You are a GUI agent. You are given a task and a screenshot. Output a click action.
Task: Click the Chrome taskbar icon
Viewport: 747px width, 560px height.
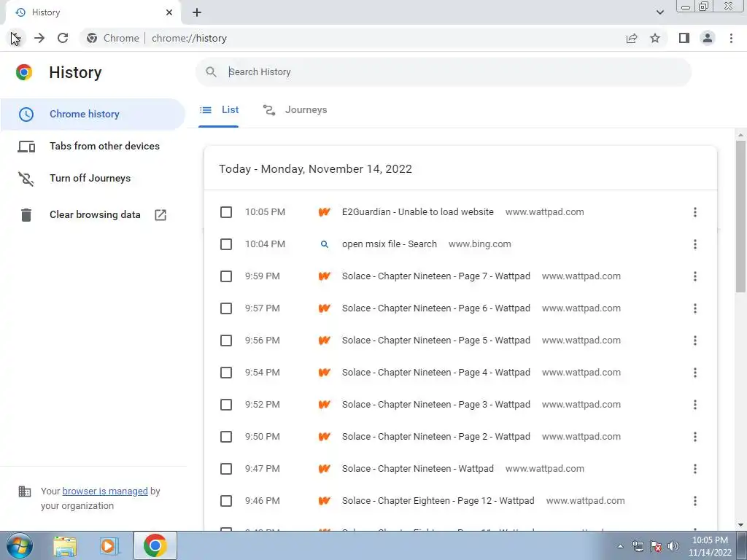155,545
